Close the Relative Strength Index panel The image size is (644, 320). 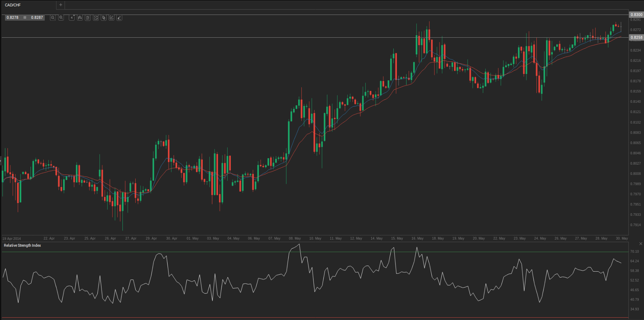(640, 244)
